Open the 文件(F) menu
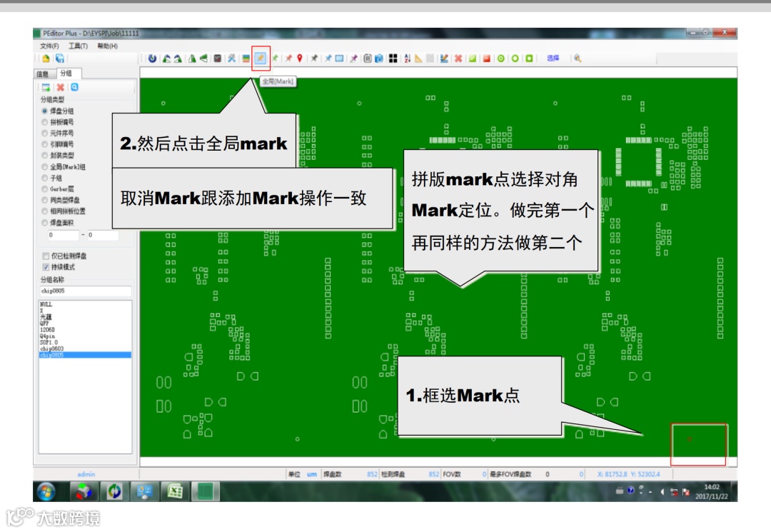771x532 pixels. coord(49,46)
